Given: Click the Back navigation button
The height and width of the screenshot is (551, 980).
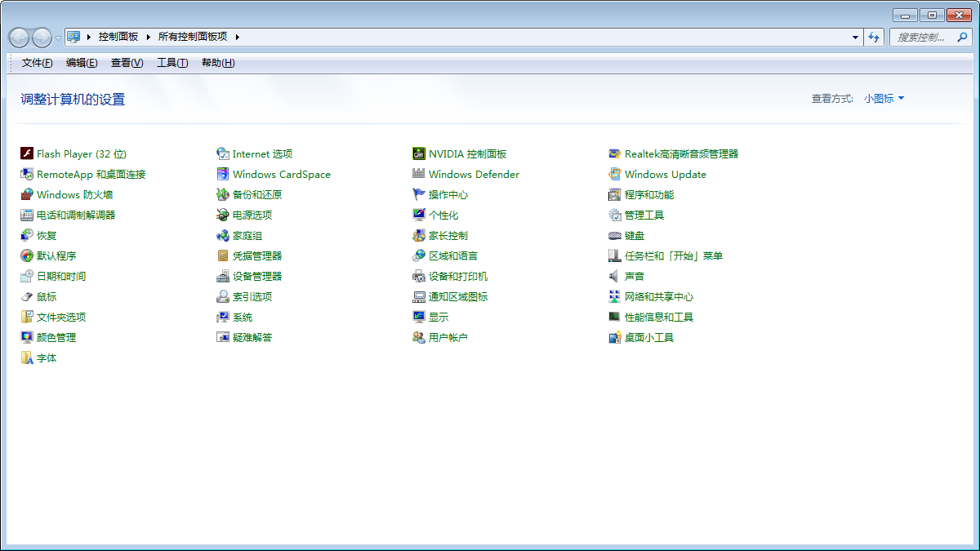Looking at the screenshot, I should (20, 38).
